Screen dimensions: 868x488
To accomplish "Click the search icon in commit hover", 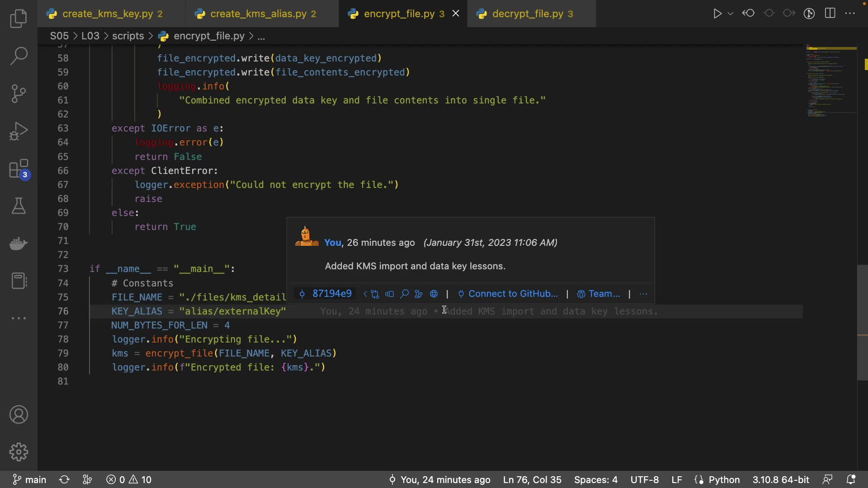I will coord(404,294).
